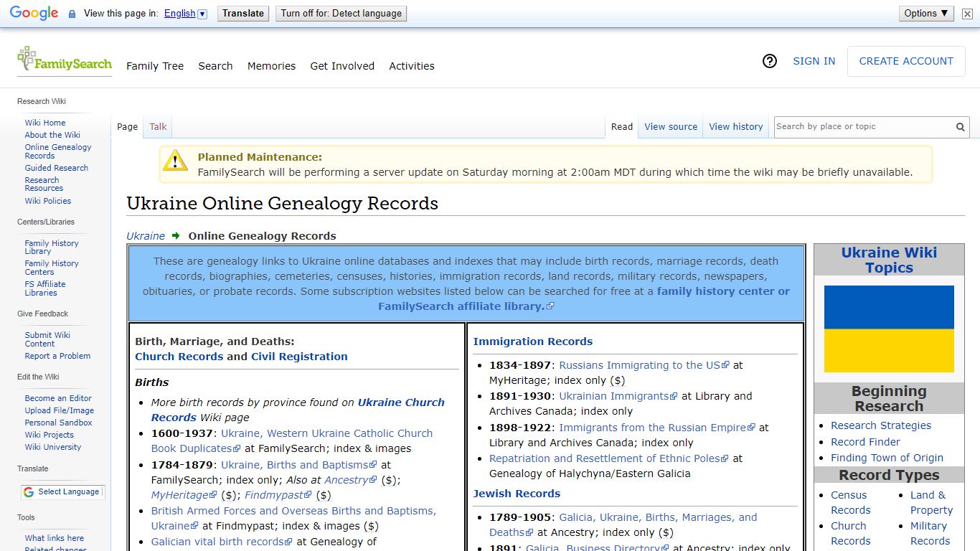
Task: Open Research Strategies link
Action: coord(881,425)
